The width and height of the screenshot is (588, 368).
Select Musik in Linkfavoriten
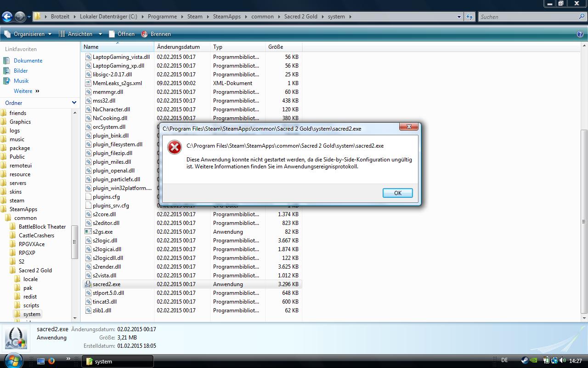tap(21, 81)
